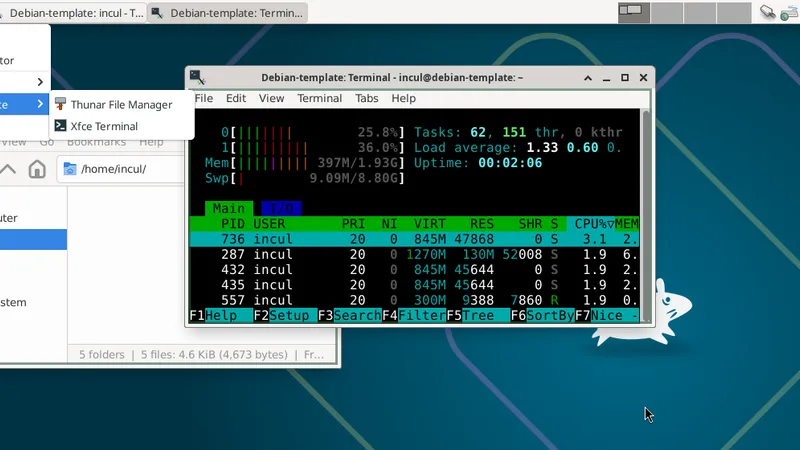This screenshot has width=800, height=450.
Task: Switch to the first workspace in pager
Action: (634, 12)
